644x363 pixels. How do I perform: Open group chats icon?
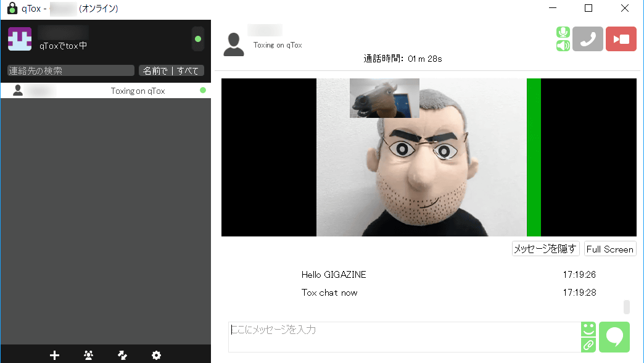[x=88, y=355]
